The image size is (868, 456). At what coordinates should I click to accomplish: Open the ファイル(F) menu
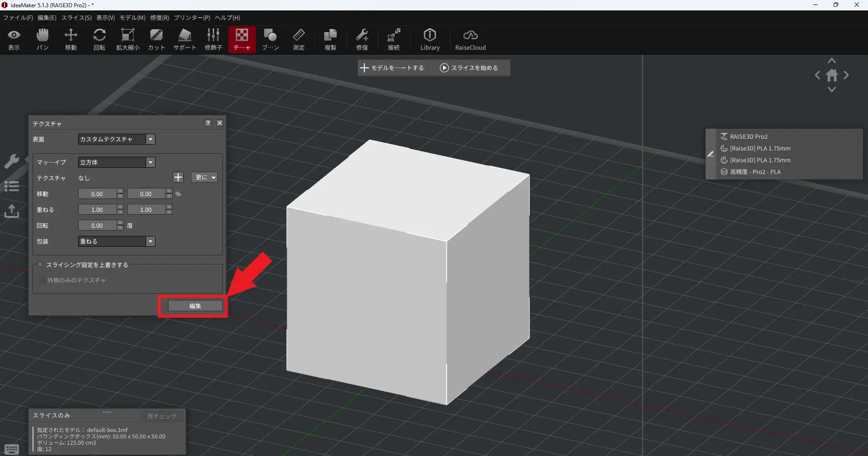pyautogui.click(x=18, y=18)
